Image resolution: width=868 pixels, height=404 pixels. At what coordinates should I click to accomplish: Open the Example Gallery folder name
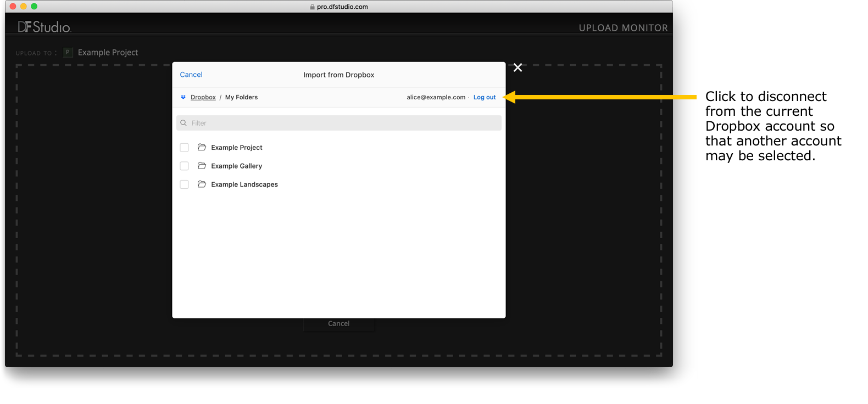pos(237,166)
